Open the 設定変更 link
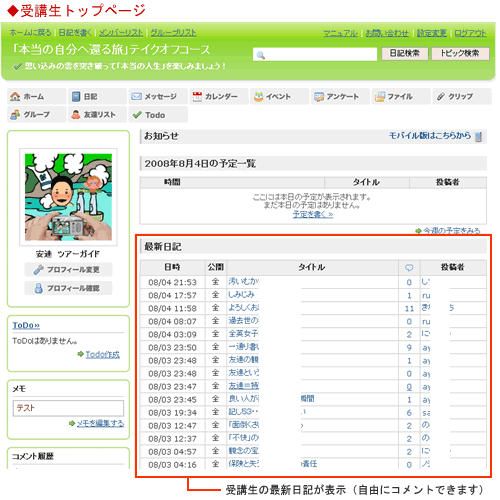Viewport: 500px width, 500px height. click(432, 33)
